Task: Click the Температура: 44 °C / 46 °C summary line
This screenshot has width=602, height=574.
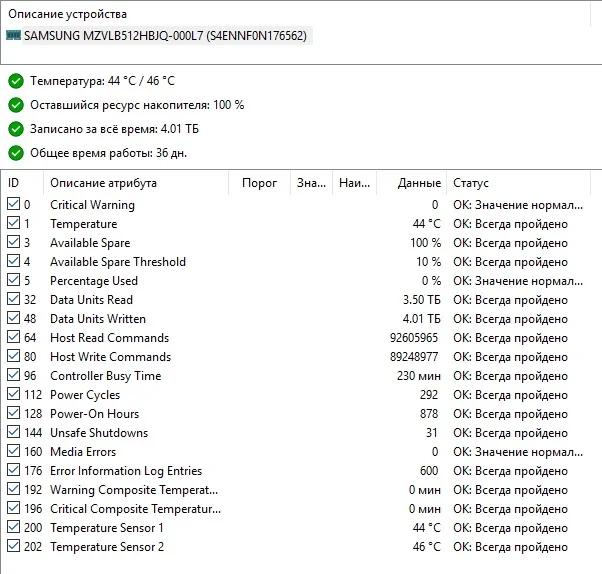Action: pos(103,81)
